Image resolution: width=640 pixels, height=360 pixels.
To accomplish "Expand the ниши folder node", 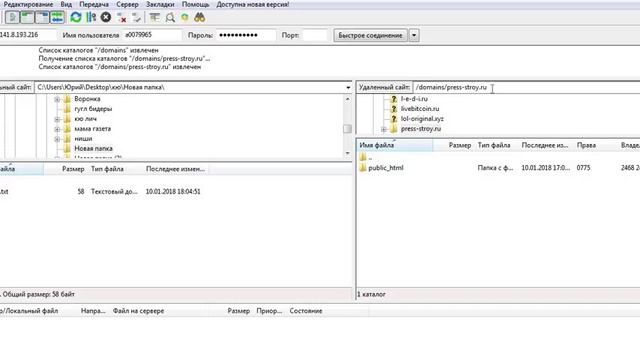I will [57, 139].
